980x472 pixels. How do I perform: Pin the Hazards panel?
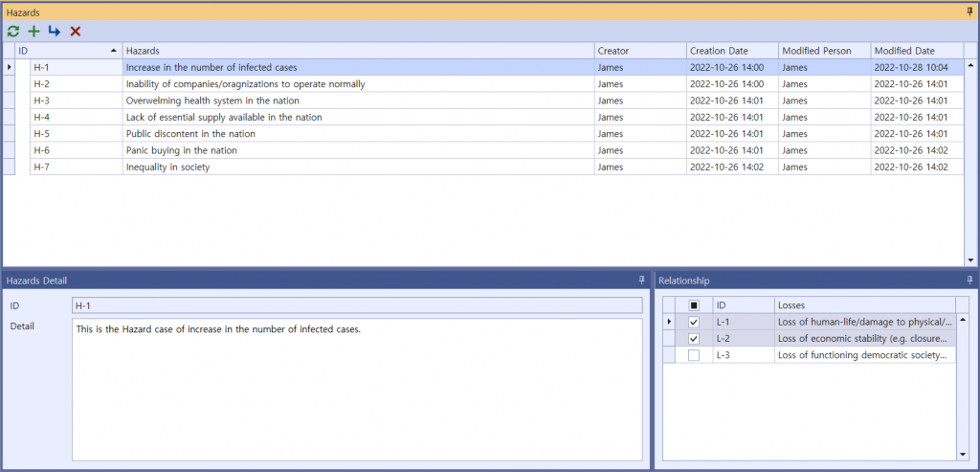tap(970, 11)
